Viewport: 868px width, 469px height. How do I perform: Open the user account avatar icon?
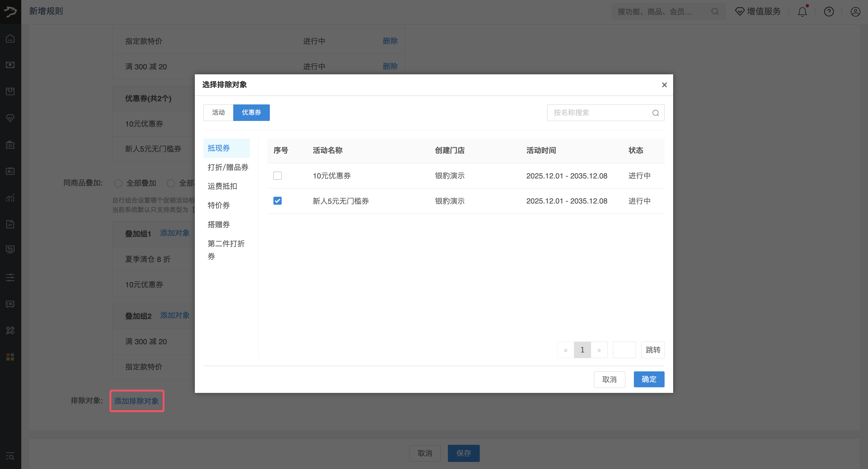[856, 12]
